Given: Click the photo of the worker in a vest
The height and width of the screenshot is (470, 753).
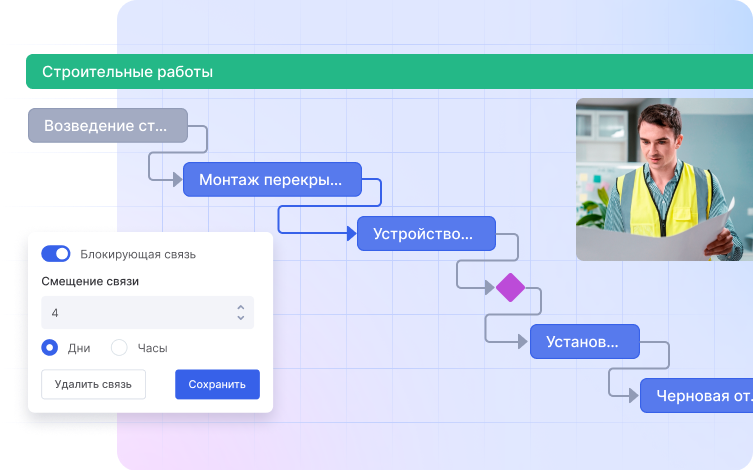Looking at the screenshot, I should click(664, 179).
